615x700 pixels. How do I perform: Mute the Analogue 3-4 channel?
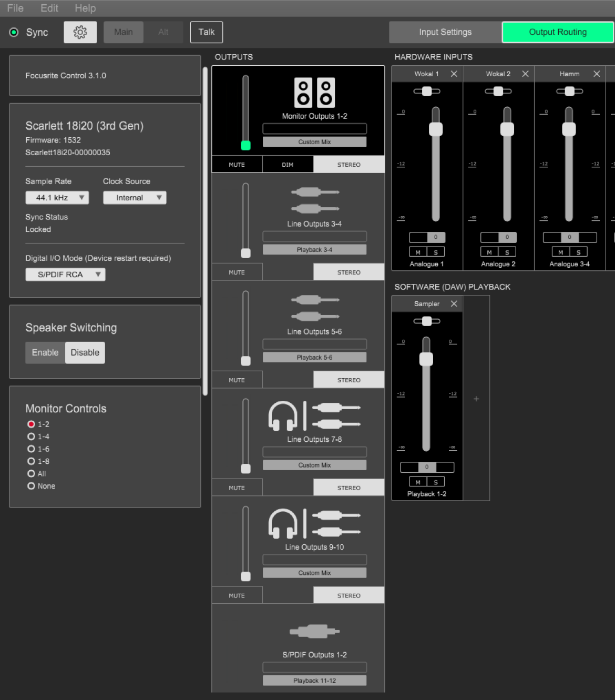pos(561,252)
